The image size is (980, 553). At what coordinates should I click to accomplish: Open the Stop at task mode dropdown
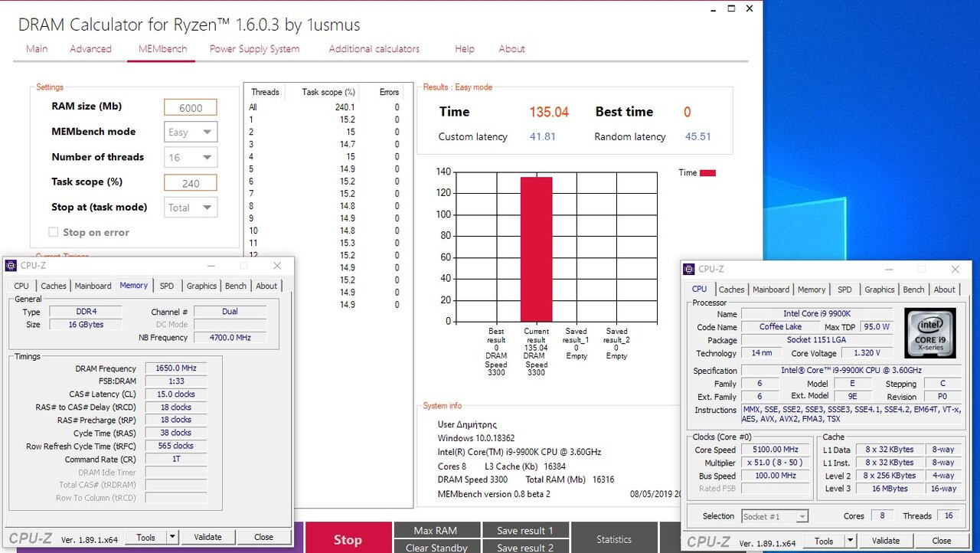191,208
